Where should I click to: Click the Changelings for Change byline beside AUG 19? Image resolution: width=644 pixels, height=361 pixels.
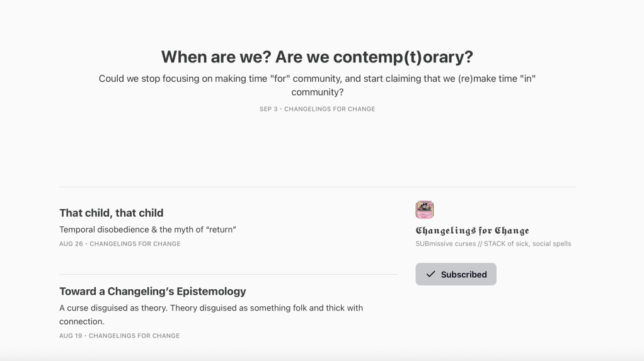coord(134,336)
